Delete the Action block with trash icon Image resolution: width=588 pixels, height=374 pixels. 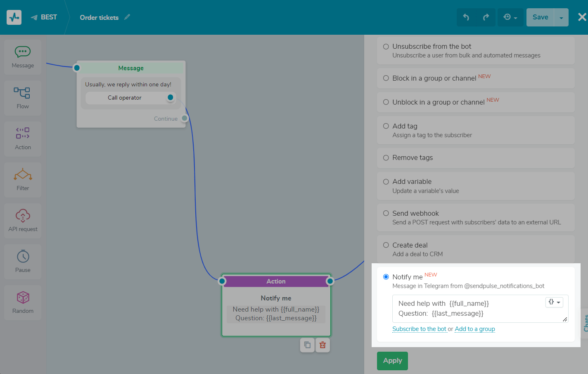[x=322, y=345]
